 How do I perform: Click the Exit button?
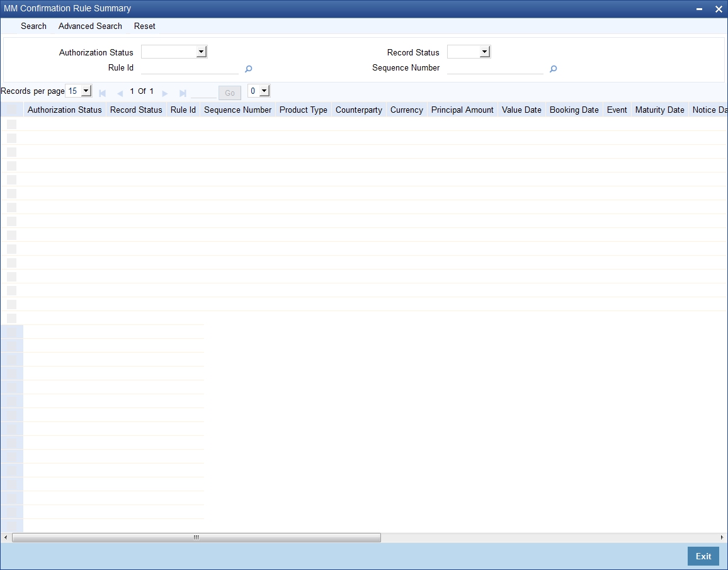[x=703, y=556]
